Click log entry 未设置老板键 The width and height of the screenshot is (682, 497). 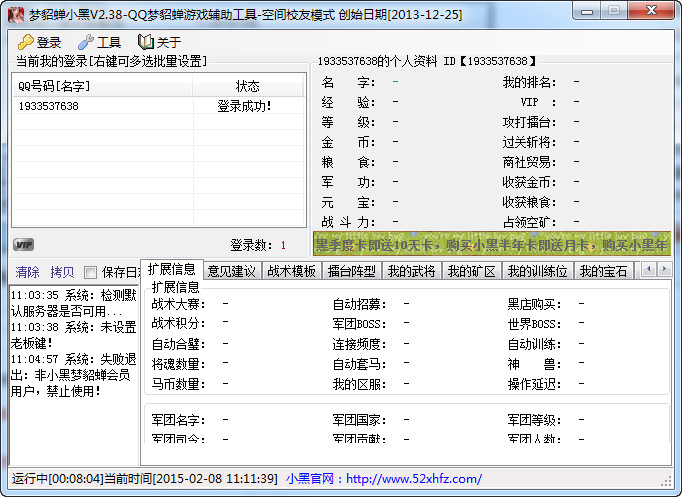point(73,335)
